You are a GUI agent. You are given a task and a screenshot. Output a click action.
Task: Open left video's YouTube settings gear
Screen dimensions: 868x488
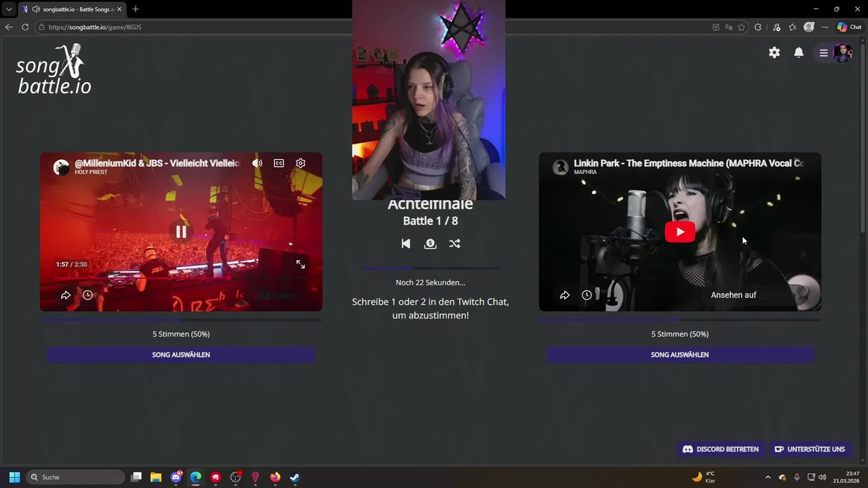pyautogui.click(x=300, y=163)
